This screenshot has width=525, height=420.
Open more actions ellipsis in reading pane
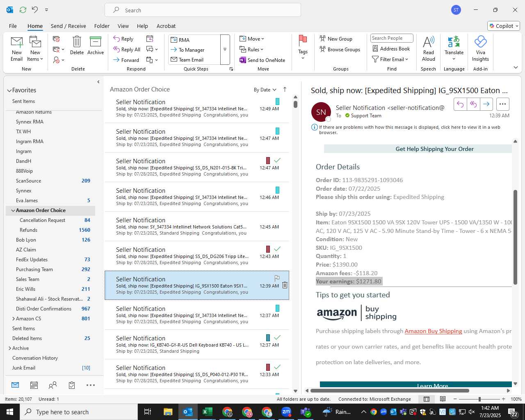pos(503,104)
